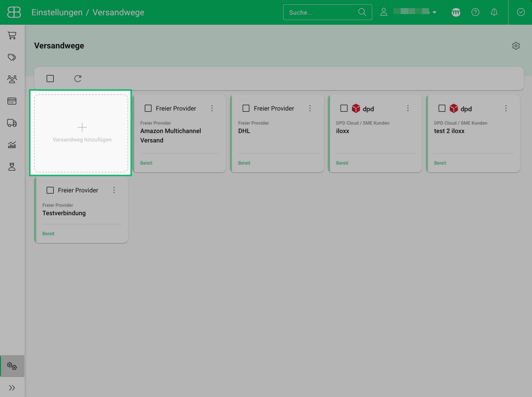Expand the sidebar with double chevron
This screenshot has height=397, width=532.
click(12, 388)
